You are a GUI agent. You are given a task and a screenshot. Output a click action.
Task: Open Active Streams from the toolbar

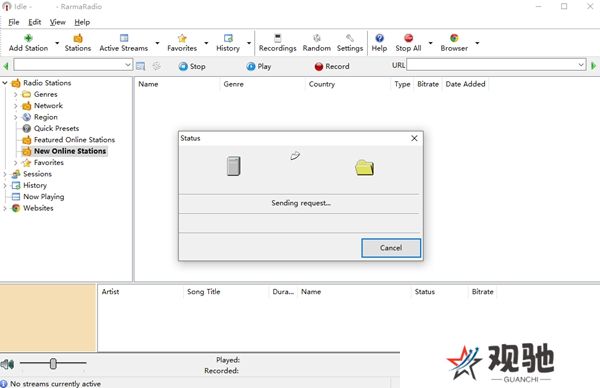(124, 42)
